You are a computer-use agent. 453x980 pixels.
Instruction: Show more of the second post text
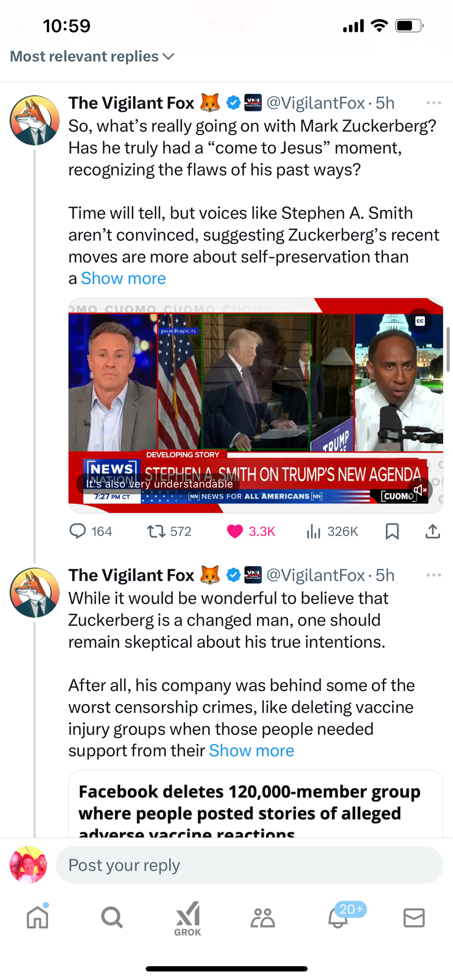tap(252, 751)
